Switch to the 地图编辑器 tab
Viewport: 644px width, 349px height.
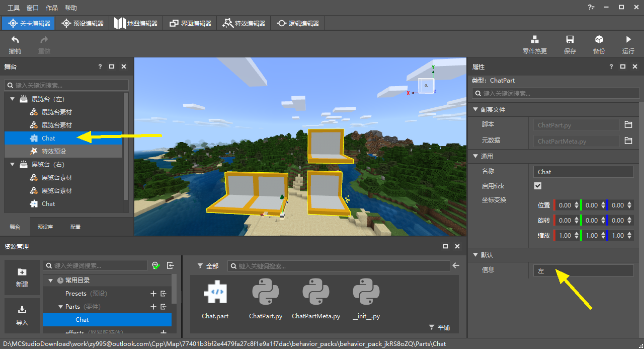[x=136, y=23]
